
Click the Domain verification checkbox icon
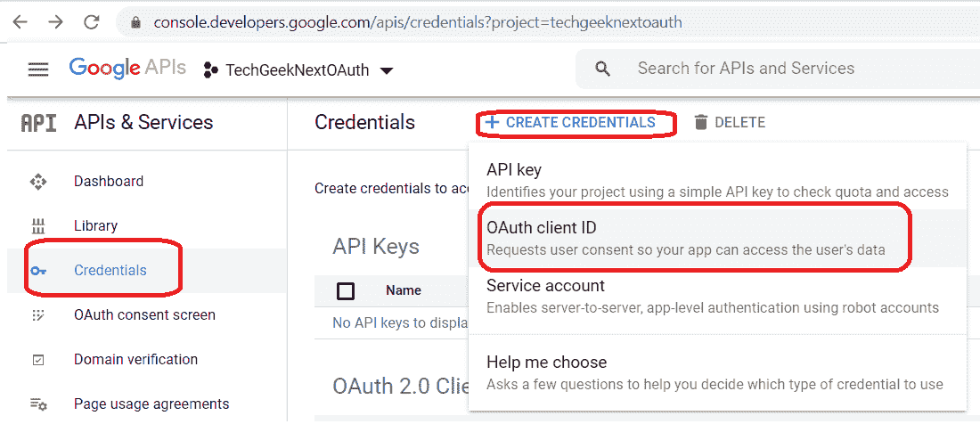point(38,360)
